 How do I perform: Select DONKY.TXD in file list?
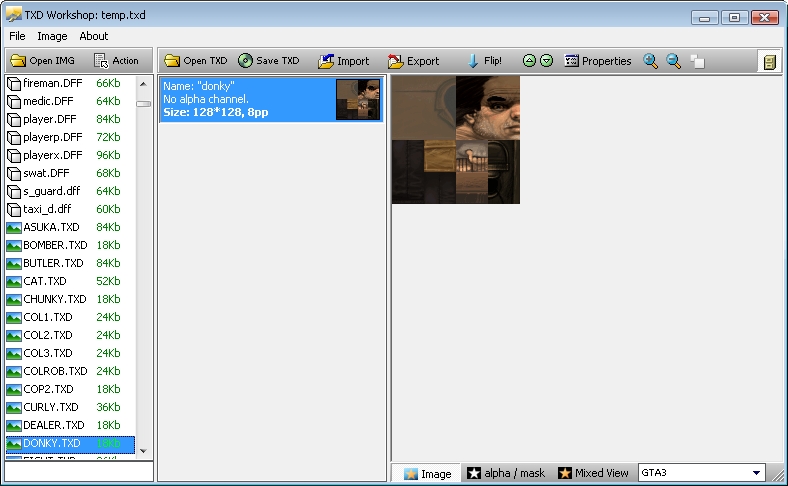tap(70, 443)
